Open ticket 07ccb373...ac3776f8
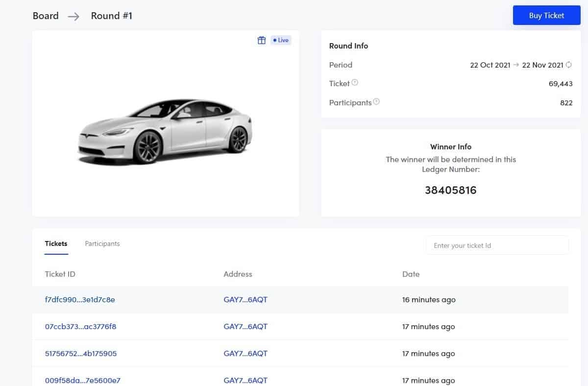 (x=80, y=327)
